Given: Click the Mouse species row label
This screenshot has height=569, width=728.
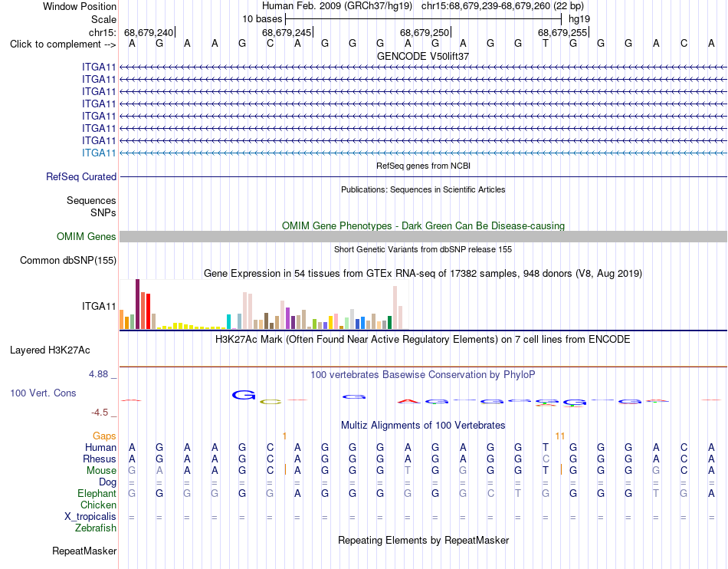Looking at the screenshot, I should click(101, 471).
